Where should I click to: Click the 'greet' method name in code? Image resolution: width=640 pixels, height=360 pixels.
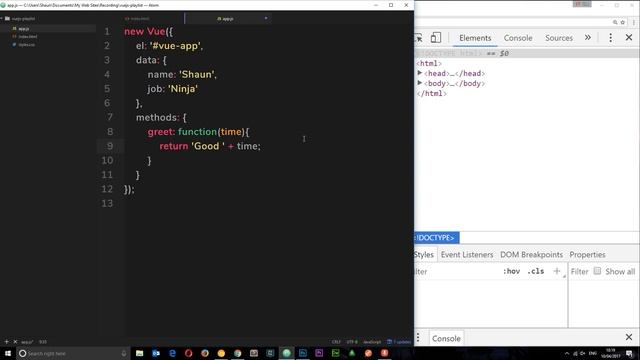160,132
